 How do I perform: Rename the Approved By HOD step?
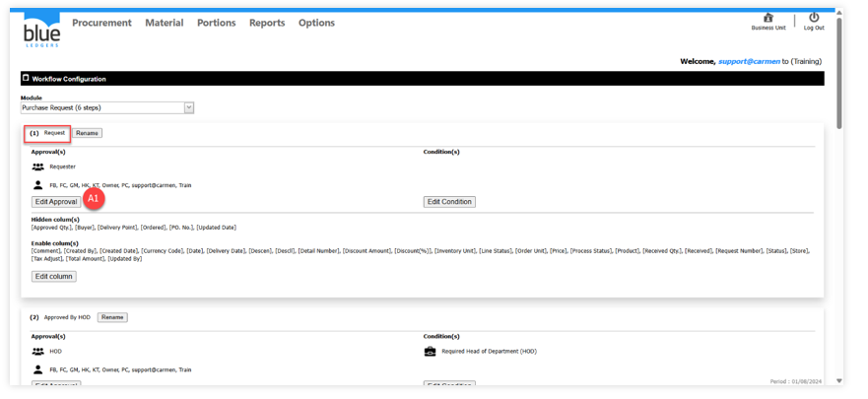click(112, 317)
